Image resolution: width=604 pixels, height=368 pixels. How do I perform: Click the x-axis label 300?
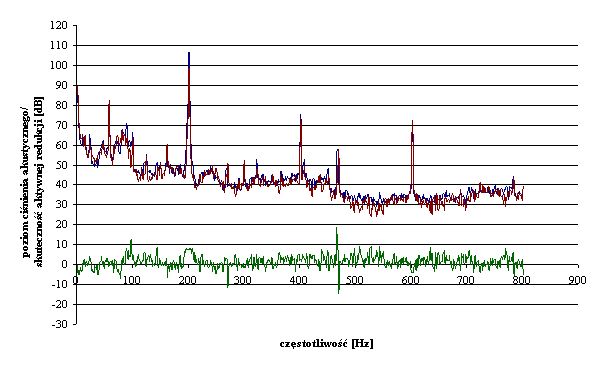coord(243,280)
